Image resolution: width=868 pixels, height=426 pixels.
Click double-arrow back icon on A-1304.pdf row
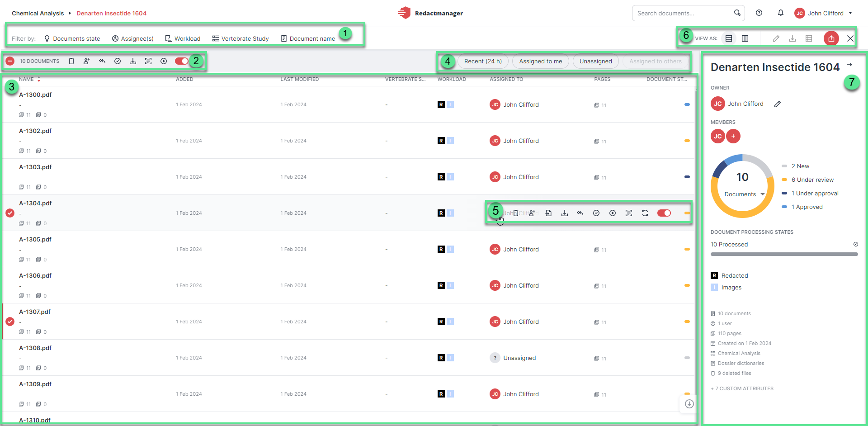point(580,213)
